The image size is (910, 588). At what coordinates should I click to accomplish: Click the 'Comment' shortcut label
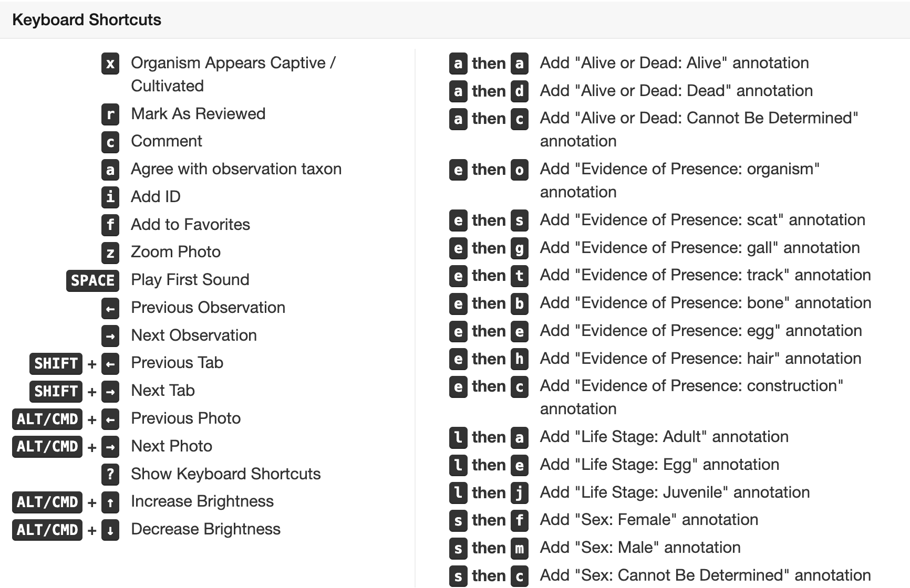tap(166, 141)
